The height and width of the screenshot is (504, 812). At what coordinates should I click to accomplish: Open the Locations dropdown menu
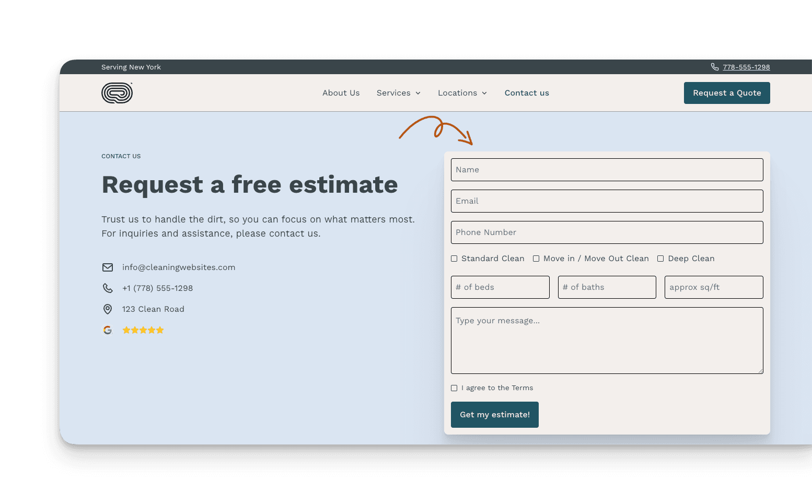(462, 93)
